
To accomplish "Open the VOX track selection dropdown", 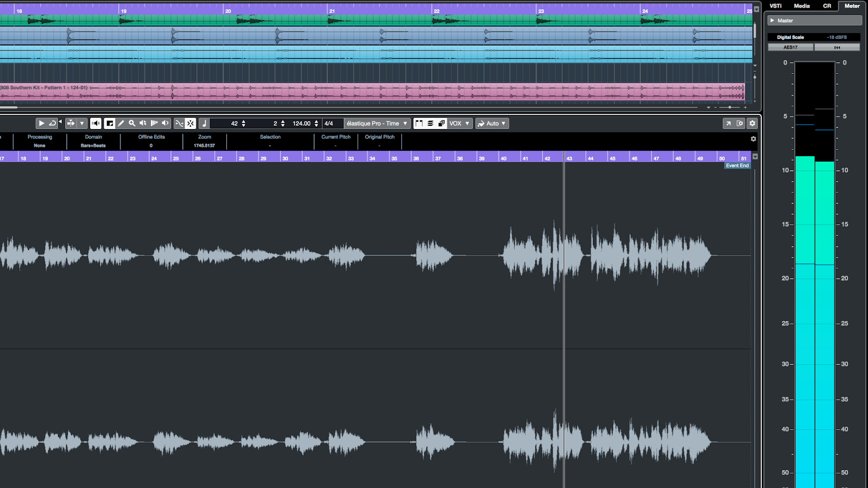I will point(458,123).
